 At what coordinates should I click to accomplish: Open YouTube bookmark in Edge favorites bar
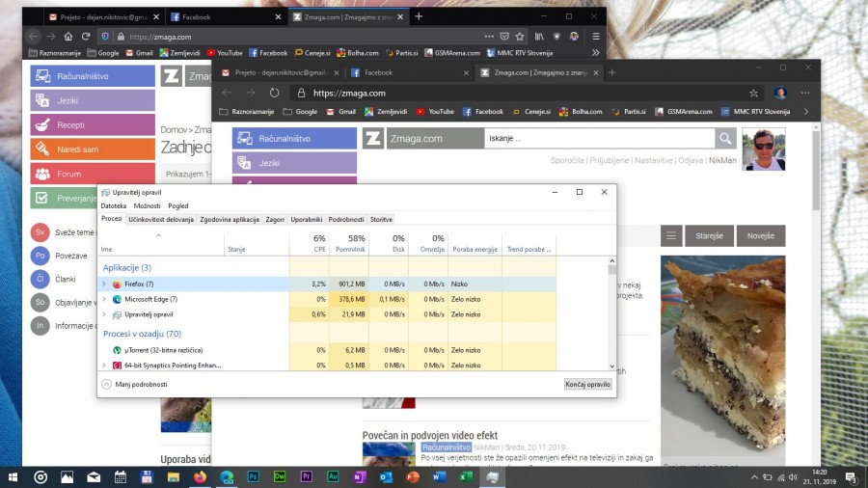435,112
